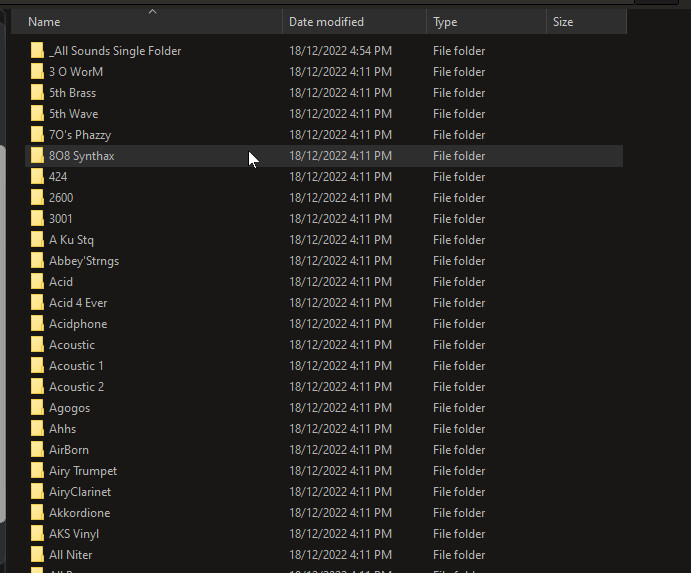Image resolution: width=691 pixels, height=573 pixels.
Task: Select the Acid 4 Ever folder icon
Action: 37,303
